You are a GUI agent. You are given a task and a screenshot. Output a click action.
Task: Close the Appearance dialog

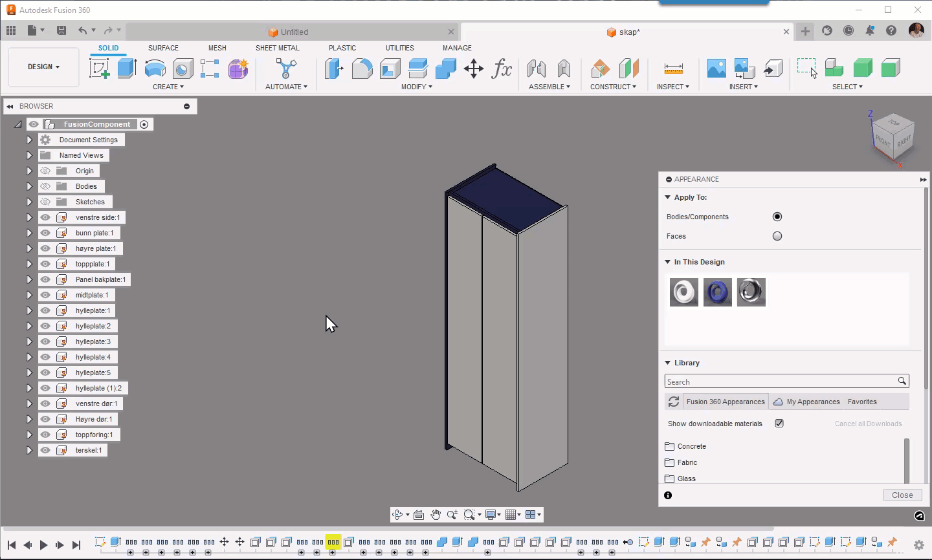(x=902, y=495)
